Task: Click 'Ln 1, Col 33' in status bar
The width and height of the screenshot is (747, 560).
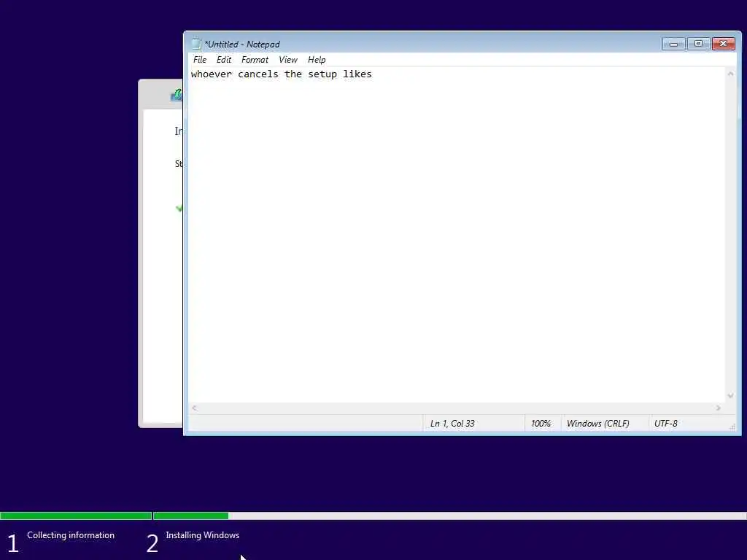Action: click(452, 424)
